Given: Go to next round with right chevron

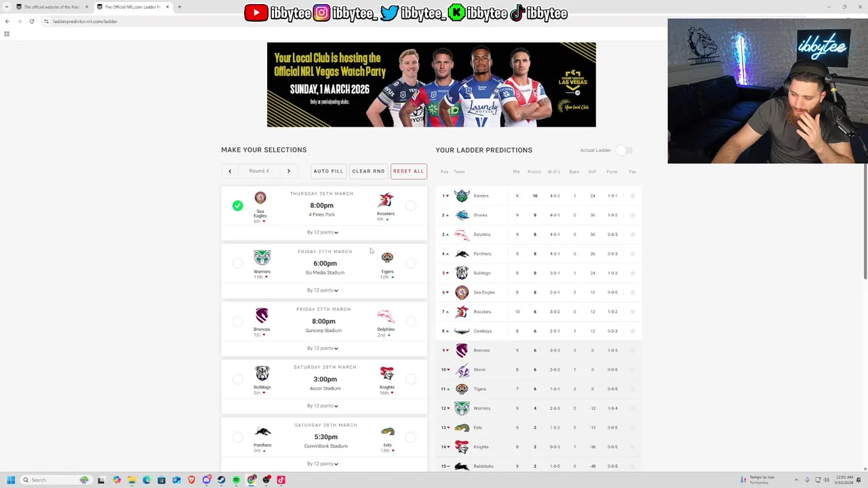Looking at the screenshot, I should [288, 171].
